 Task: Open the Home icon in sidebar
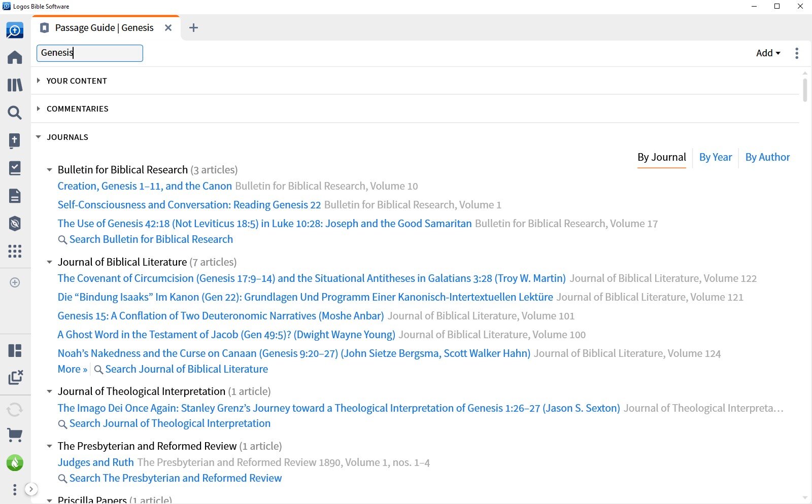[x=15, y=57]
